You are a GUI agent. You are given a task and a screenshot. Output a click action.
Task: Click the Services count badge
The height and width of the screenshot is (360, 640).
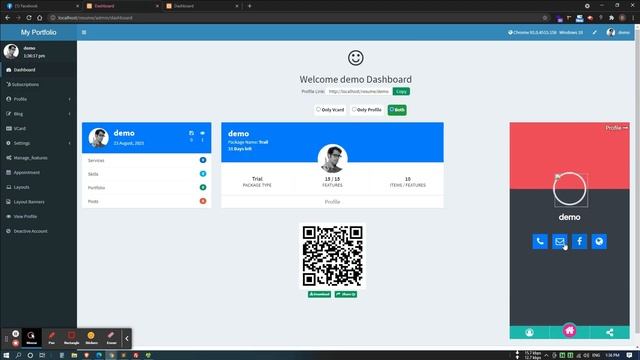click(x=203, y=160)
